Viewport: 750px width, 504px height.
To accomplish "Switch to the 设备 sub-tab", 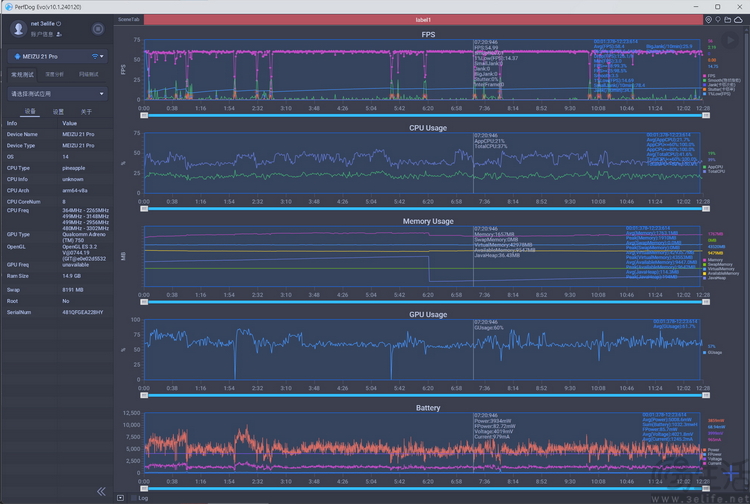I will coord(30,111).
